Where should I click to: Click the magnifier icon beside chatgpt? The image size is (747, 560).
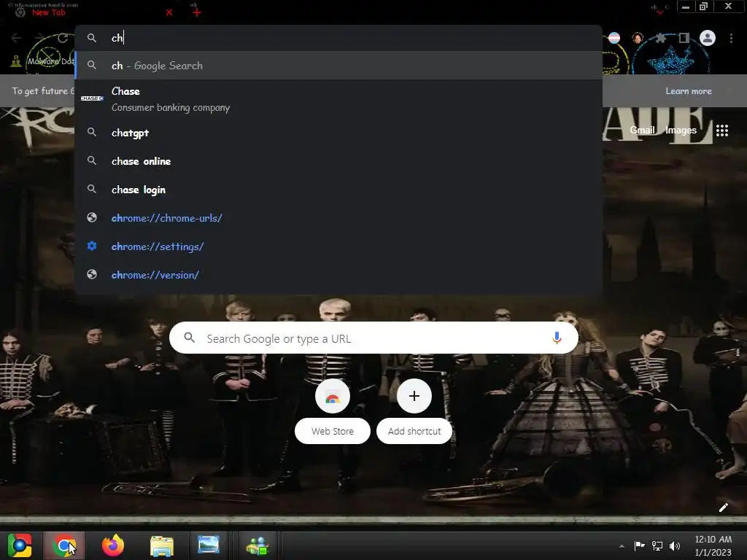coord(92,133)
